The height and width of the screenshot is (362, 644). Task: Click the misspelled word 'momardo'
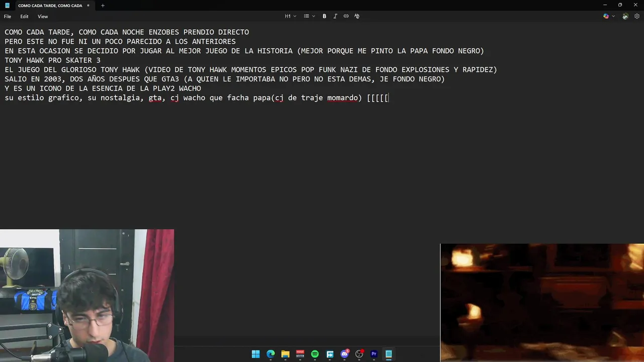342,98
